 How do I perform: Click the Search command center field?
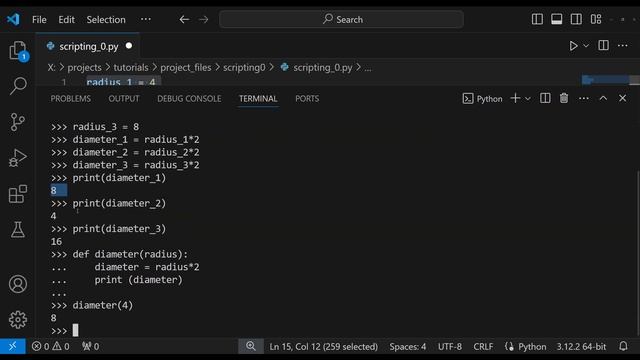coord(341,19)
